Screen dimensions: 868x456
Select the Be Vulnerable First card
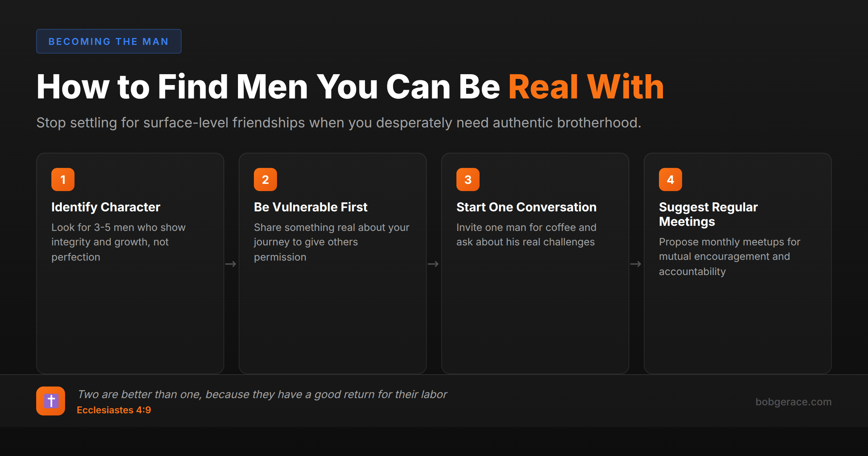332,262
